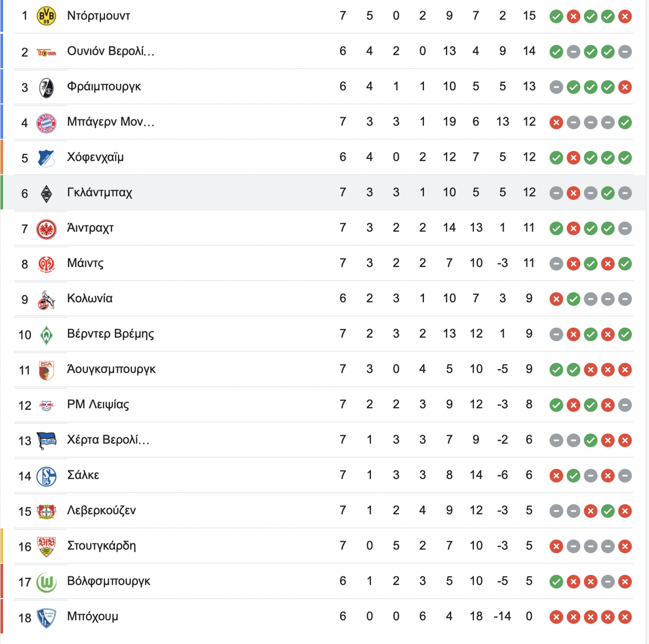Click the Werder Bremen green diamond logo

point(47,334)
